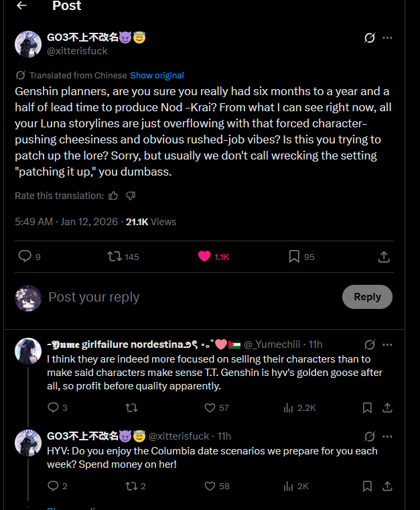Image resolution: width=420 pixels, height=510 pixels.
Task: Like Yumechiii's reply with 57 likes
Action: [x=216, y=407]
